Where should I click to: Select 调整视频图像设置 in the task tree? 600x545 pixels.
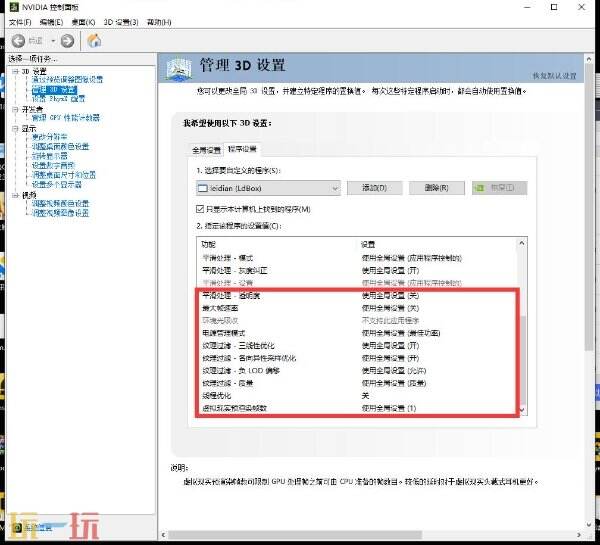click(60, 213)
